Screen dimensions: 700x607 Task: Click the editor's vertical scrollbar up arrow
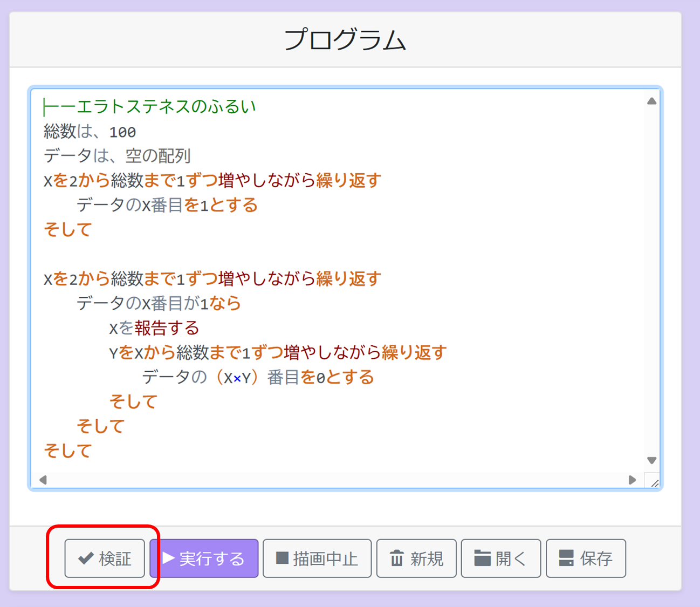coord(651,101)
